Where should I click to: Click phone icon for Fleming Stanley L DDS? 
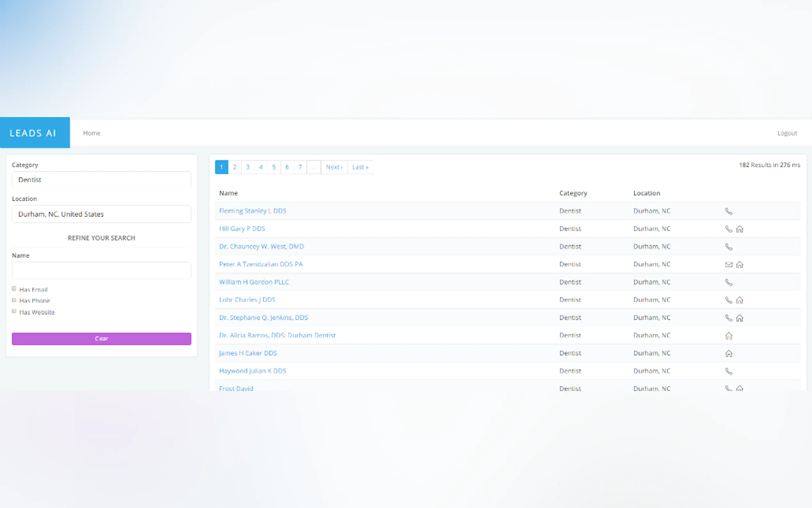coord(728,211)
